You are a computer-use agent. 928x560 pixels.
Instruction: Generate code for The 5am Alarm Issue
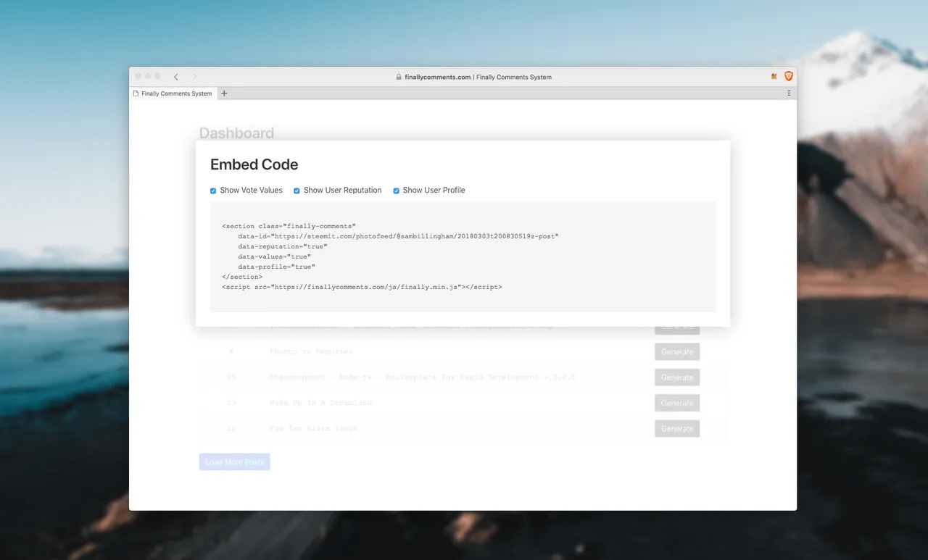coord(677,429)
